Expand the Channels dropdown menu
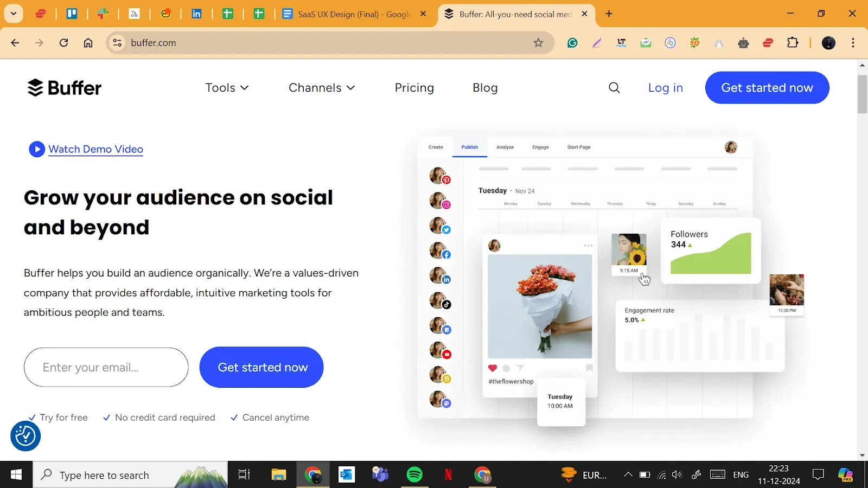This screenshot has height=488, width=868. (321, 88)
